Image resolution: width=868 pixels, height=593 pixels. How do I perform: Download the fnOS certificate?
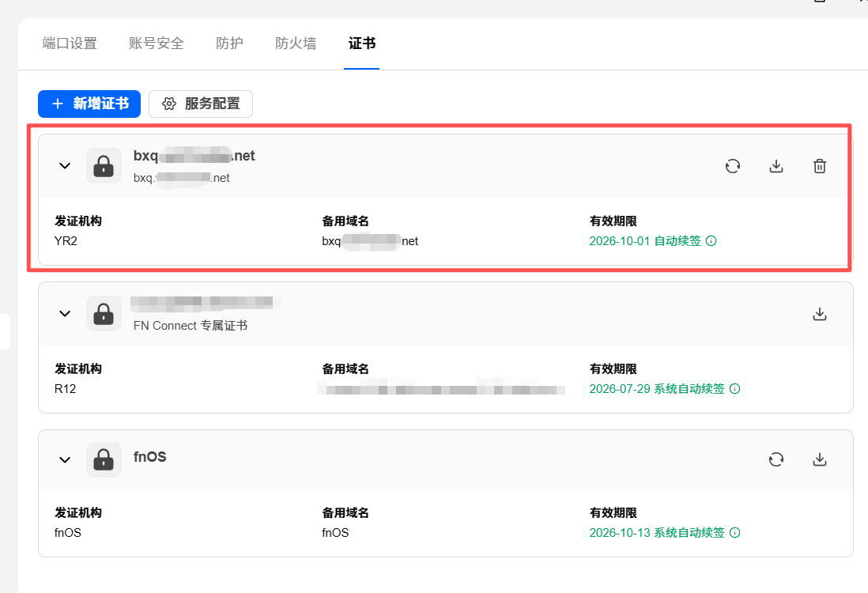pos(820,459)
